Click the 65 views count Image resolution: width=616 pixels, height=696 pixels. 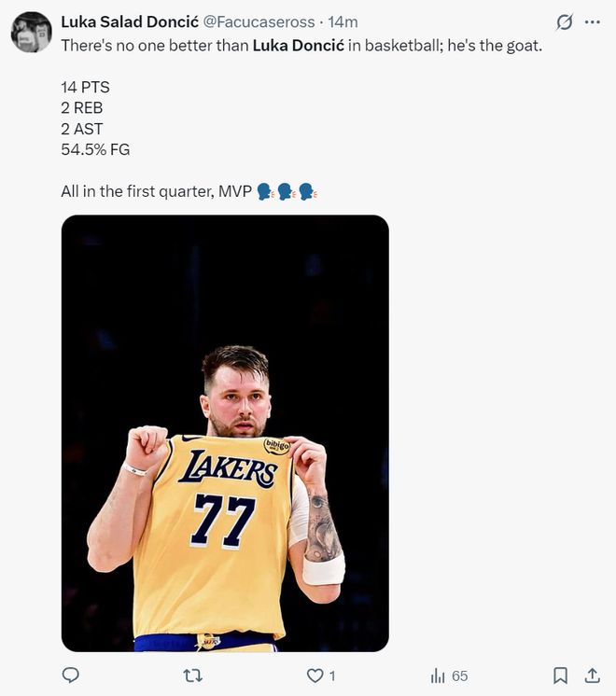459,675
